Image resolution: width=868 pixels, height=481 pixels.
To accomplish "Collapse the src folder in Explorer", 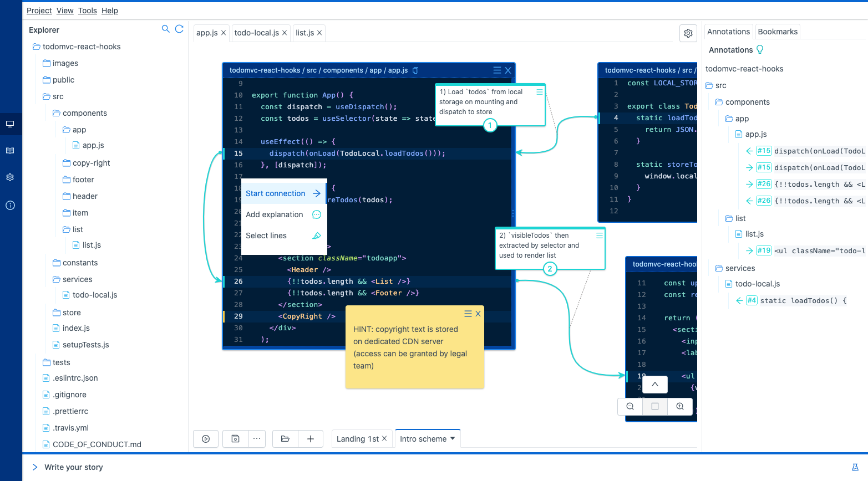I will (53, 96).
